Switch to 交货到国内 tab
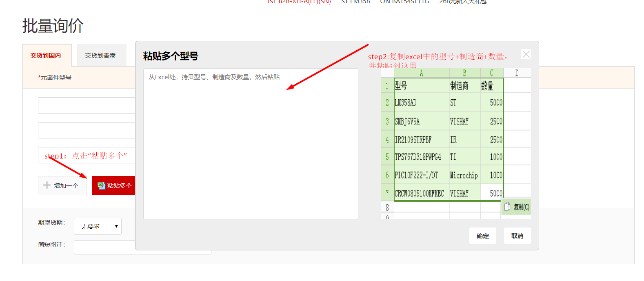This screenshot has width=644, height=281. coord(47,55)
